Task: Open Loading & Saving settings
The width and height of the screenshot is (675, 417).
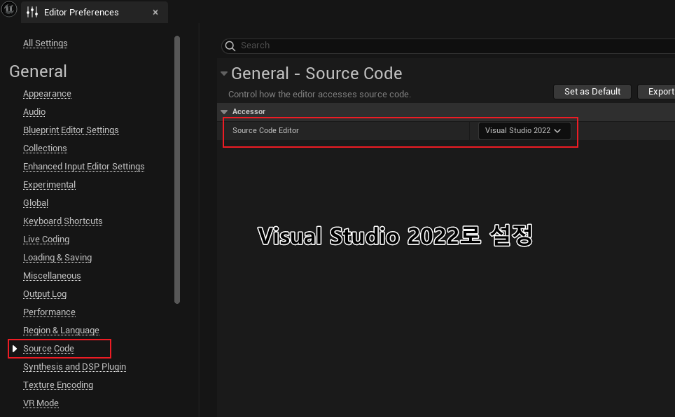Action: click(58, 257)
